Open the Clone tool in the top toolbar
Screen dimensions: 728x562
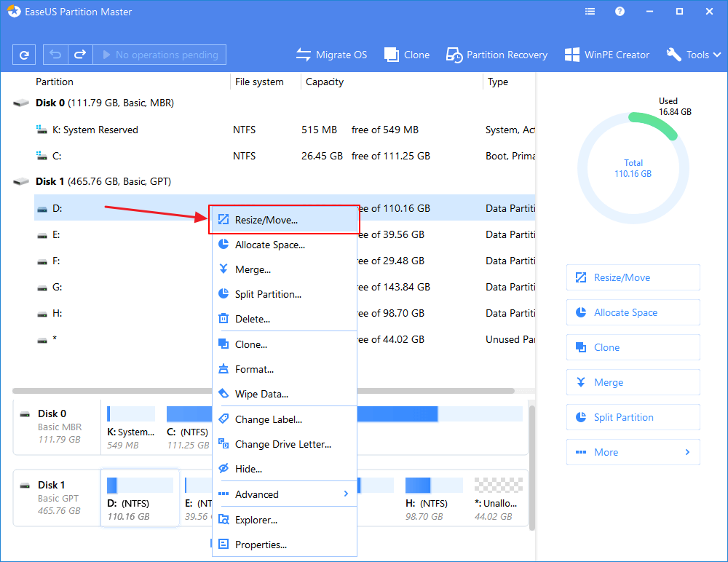(x=407, y=55)
